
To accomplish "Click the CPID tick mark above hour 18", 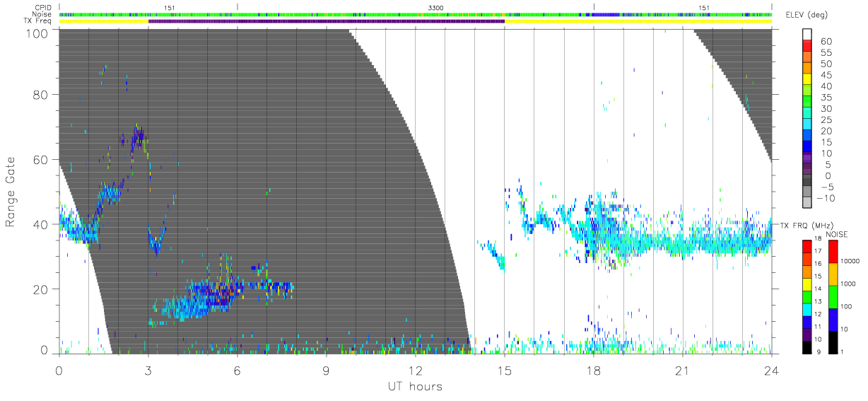I will [594, 7].
